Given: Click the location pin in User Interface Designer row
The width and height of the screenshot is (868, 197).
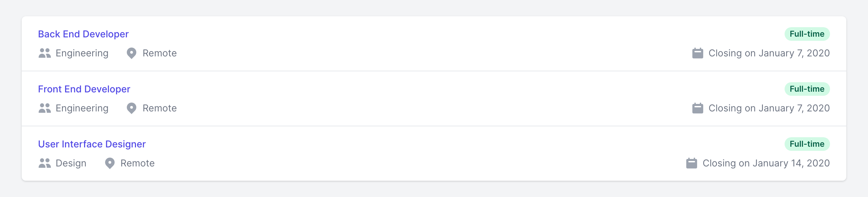Looking at the screenshot, I should pos(110,163).
